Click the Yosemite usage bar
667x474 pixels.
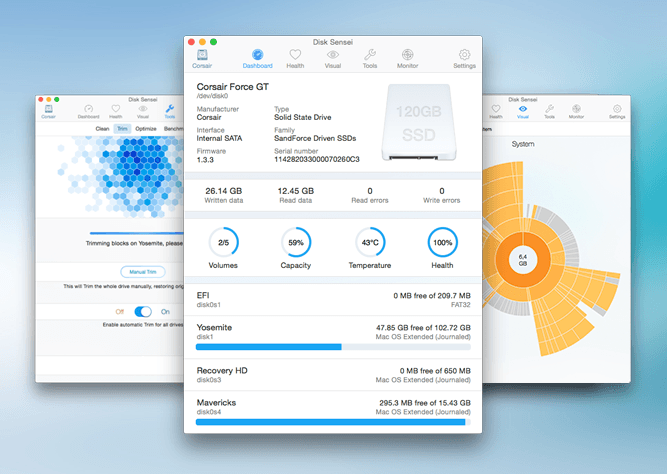point(333,347)
